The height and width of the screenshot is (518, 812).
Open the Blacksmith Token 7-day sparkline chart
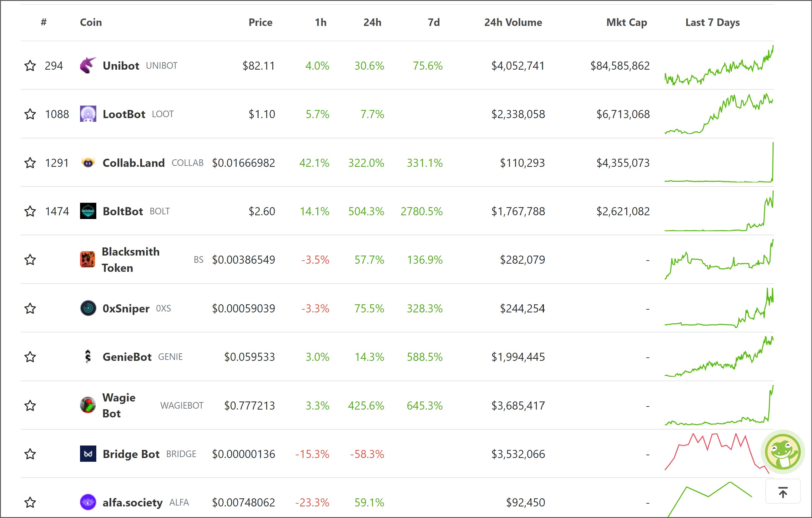[x=719, y=260]
